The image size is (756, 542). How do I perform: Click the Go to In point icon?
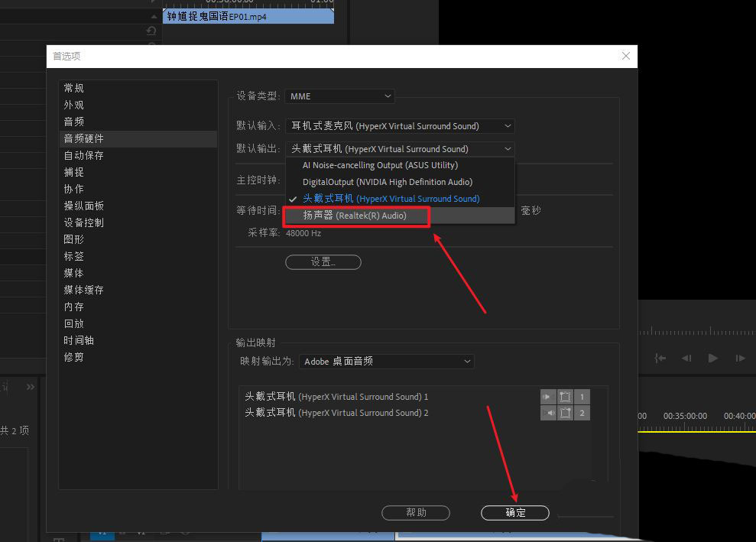(x=660, y=358)
